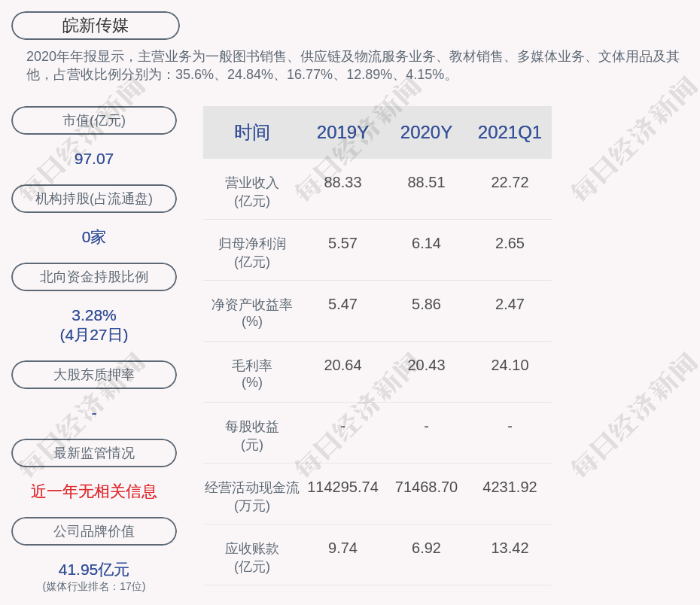The height and width of the screenshot is (605, 700).
Task: Select cash flow value 4231.92
Action: pos(510,487)
